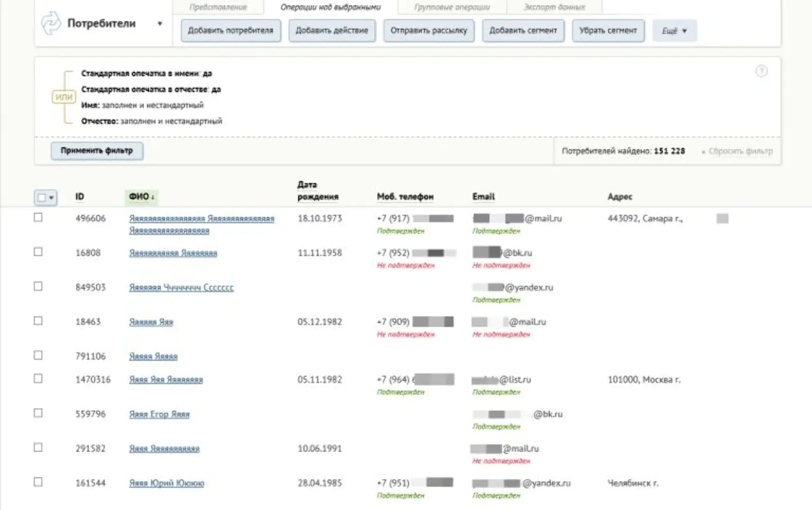The width and height of the screenshot is (812, 510).
Task: Click filter condition Стандартная опечатка в имени: да
Action: pos(146,74)
